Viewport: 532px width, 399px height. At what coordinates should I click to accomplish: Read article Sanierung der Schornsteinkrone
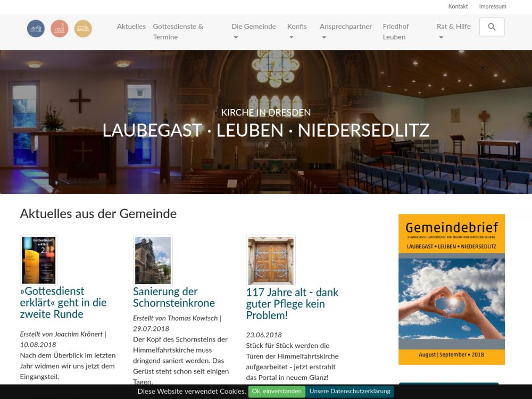click(173, 297)
